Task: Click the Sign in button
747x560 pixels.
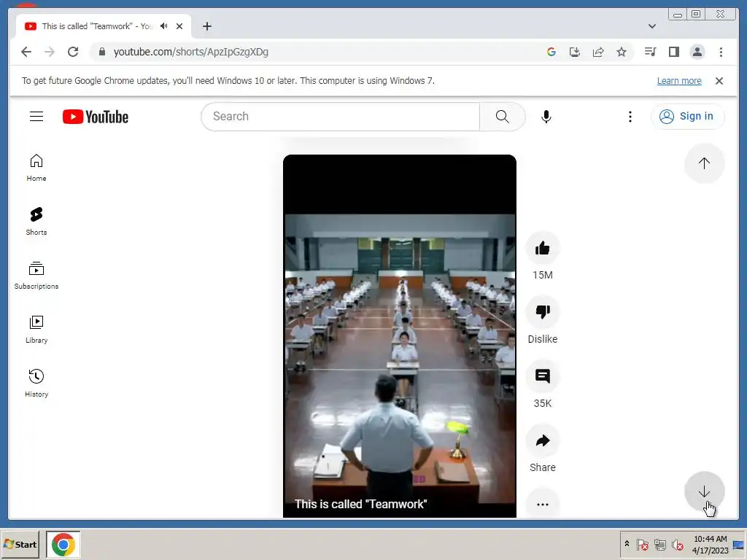Action: [687, 117]
